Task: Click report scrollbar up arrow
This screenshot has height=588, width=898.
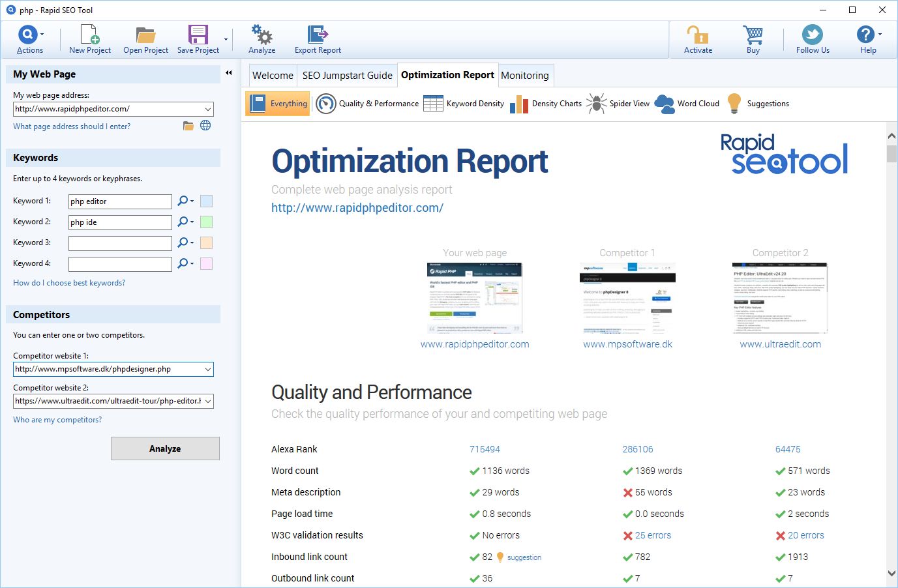Action: pyautogui.click(x=891, y=136)
